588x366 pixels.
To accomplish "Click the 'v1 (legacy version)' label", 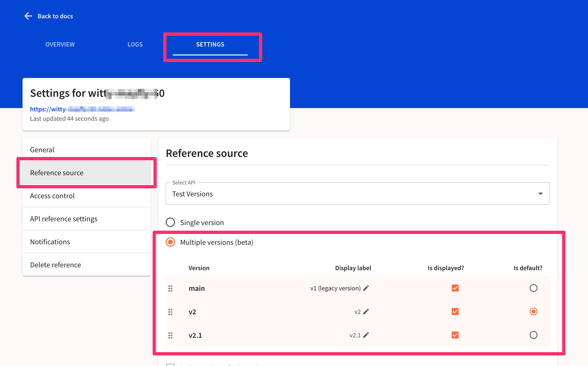I will (x=335, y=288).
